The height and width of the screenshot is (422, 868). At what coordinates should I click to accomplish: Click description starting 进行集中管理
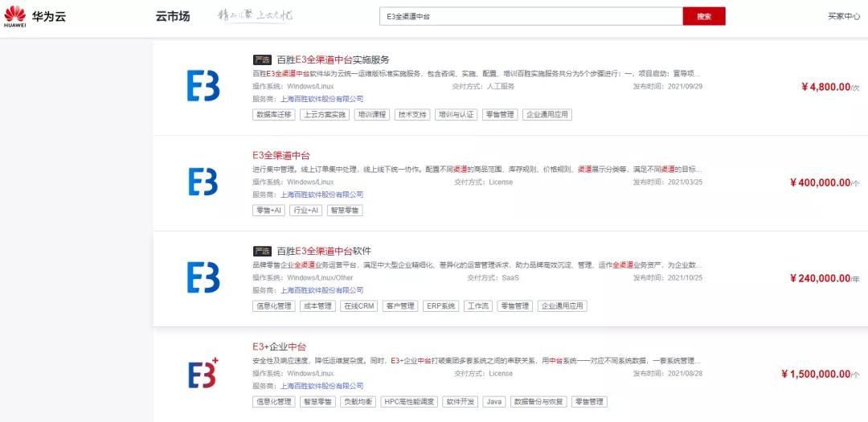[477, 169]
